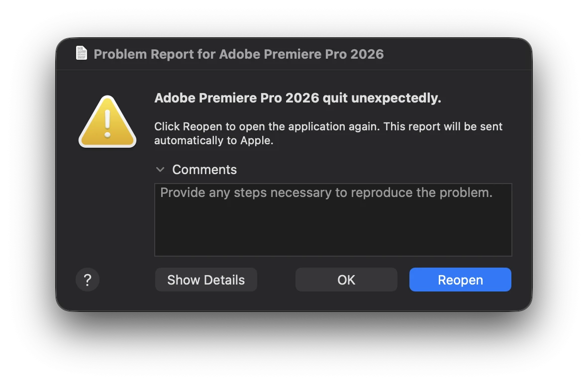Click the 'automatically to Apple.' text line
Image resolution: width=588 pixels, height=385 pixels.
[214, 141]
